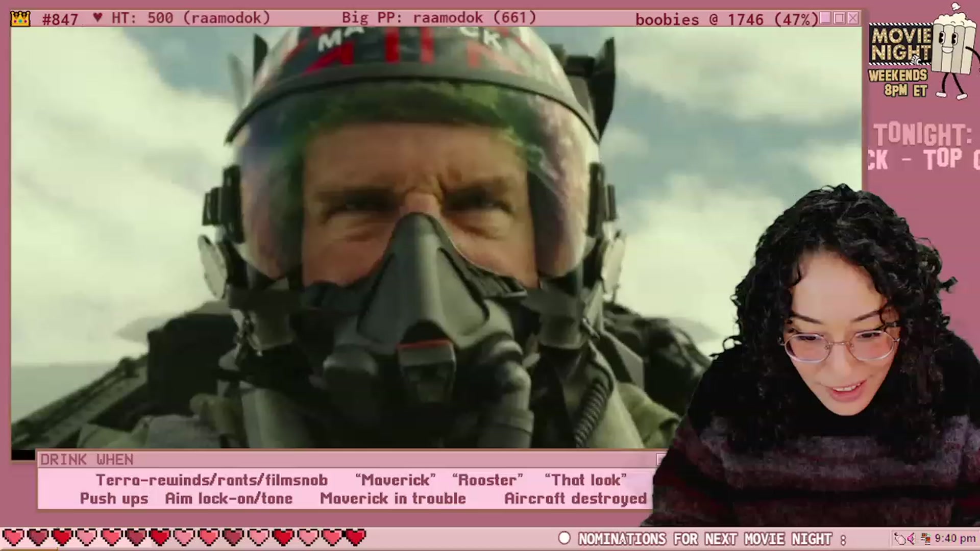This screenshot has width=980, height=551.
Task: Maximize the movie window
Action: tap(839, 18)
